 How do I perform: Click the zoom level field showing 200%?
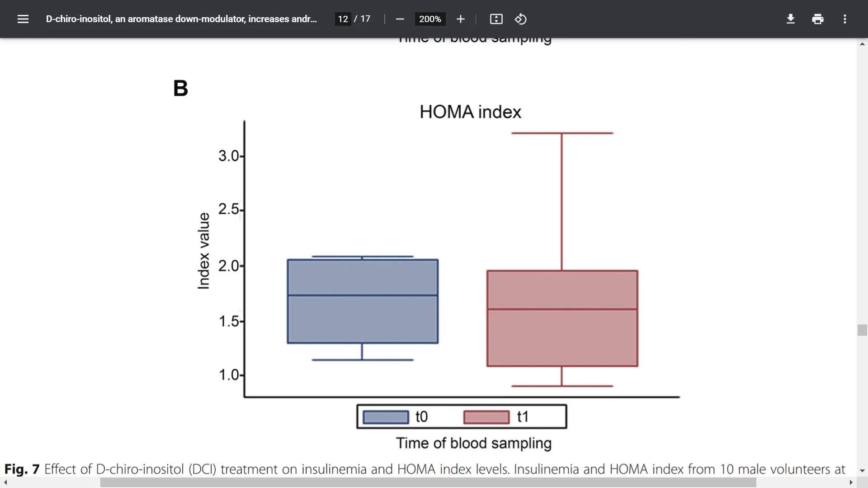(430, 19)
